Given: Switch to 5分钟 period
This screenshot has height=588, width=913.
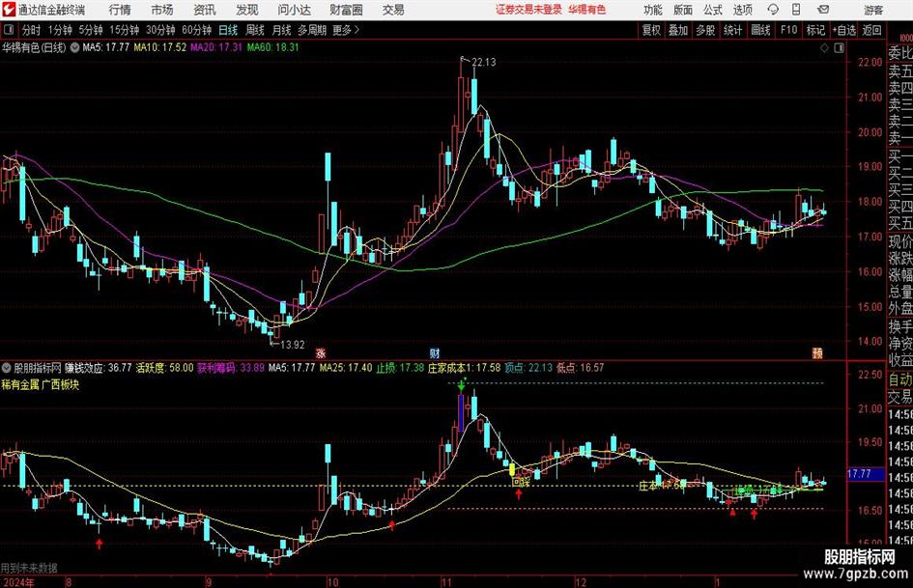Looking at the screenshot, I should [x=91, y=30].
